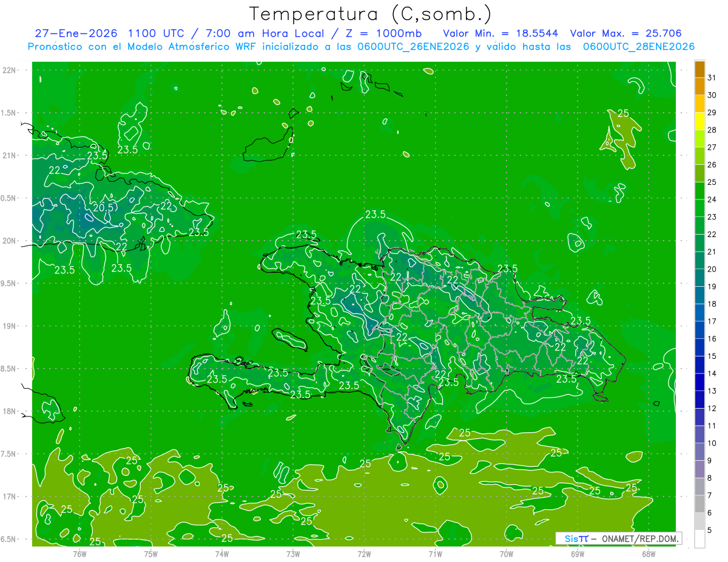728x562 pixels.
Task: Click the chart title 'Temperatura (C,somb.)'
Action: 370,14
